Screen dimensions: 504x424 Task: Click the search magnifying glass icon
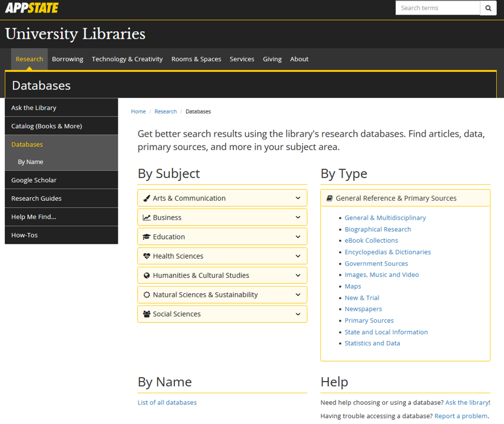[x=488, y=8]
